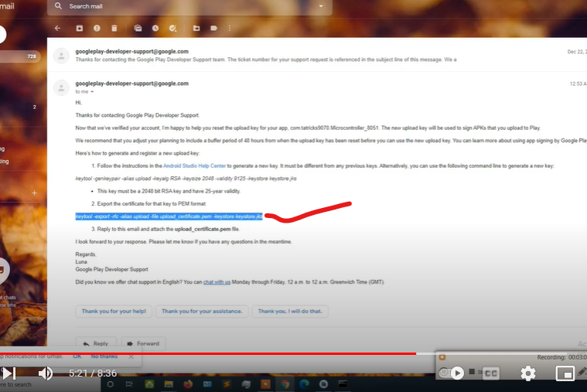
Task: Snooze this email using the clock icon
Action: click(x=155, y=29)
